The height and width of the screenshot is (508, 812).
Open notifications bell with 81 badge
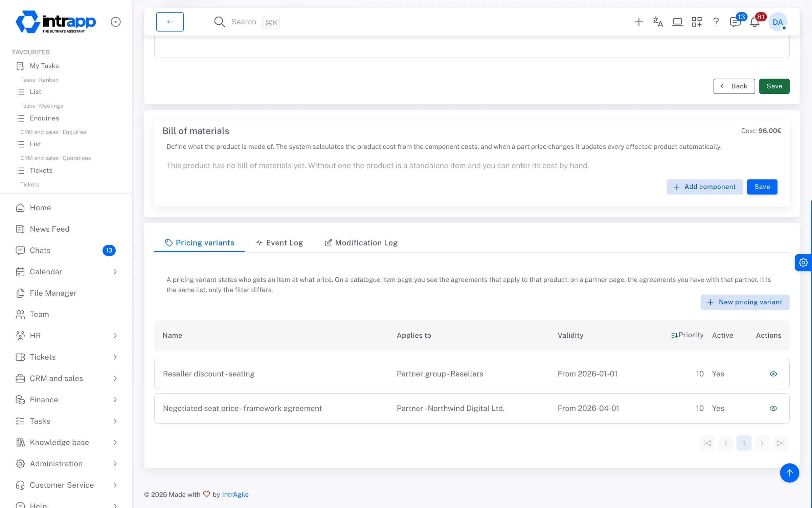click(x=754, y=22)
